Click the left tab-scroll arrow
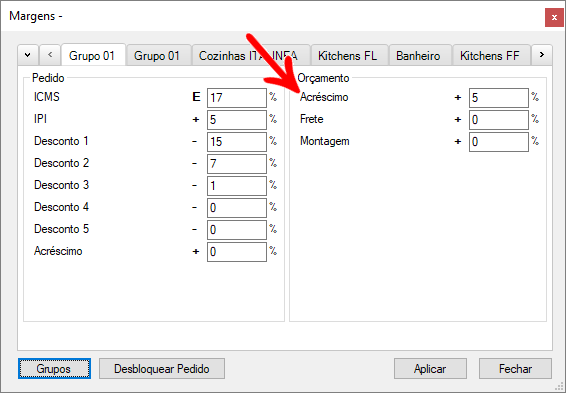The image size is (566, 393). pos(50,55)
